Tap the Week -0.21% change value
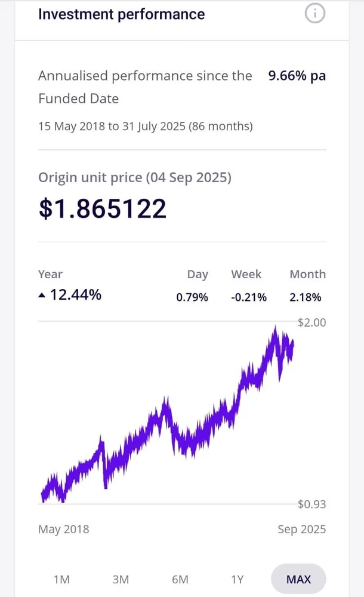364x597 pixels. (249, 297)
